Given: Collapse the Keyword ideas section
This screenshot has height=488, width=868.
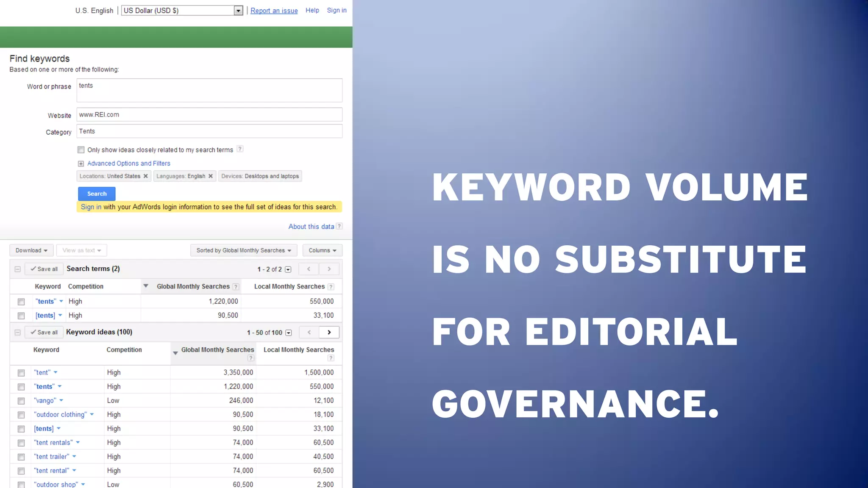Looking at the screenshot, I should [17, 333].
